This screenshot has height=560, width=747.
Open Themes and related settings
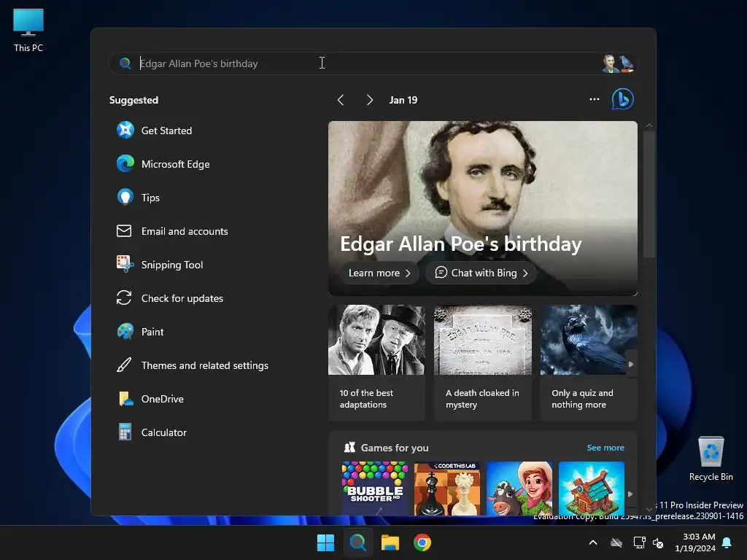coord(193,365)
